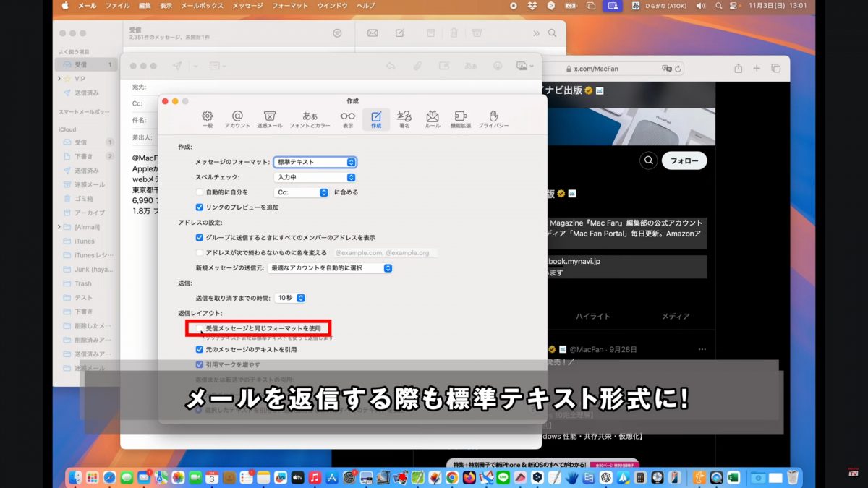The image size is (868, 488).
Task: Click the Safari tab overview icon
Action: click(776, 68)
